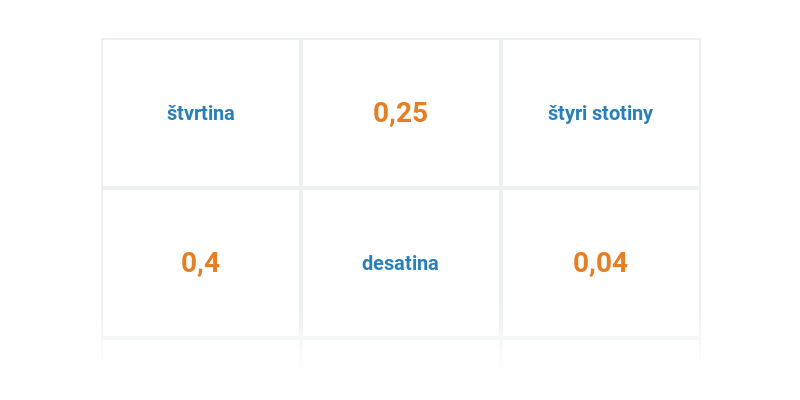Screen dimensions: 800x400
Task: Select the štvrtina card
Action: [201, 113]
